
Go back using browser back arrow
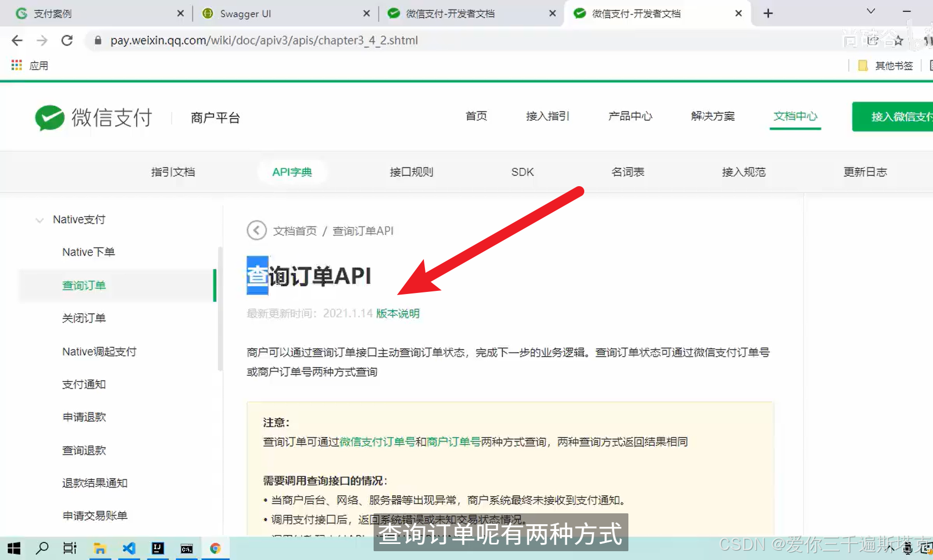17,40
